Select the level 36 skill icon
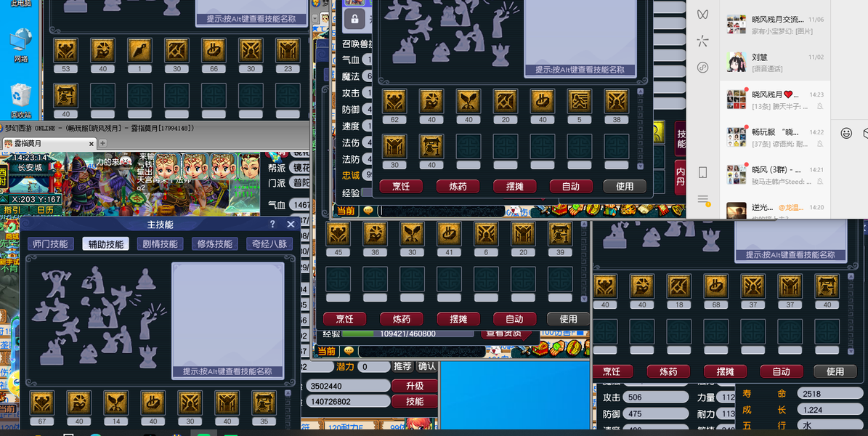Viewport: 868px width, 436px height. coord(375,234)
